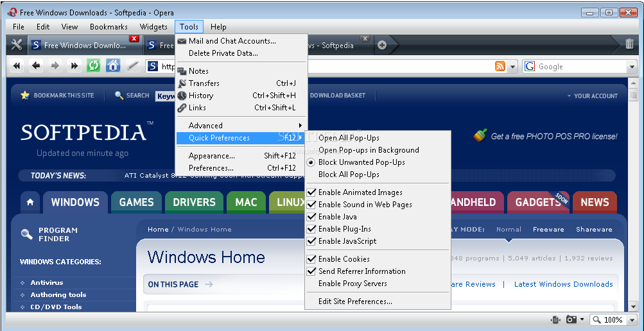The height and width of the screenshot is (331, 644).
Task: Open Mail and Chat Accounts…
Action: tap(241, 41)
